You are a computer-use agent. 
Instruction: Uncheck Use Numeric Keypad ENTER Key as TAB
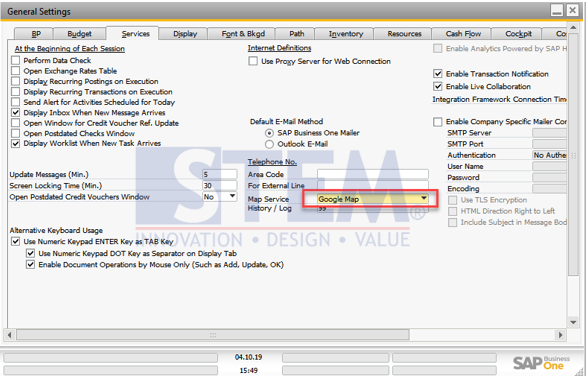tap(15, 242)
